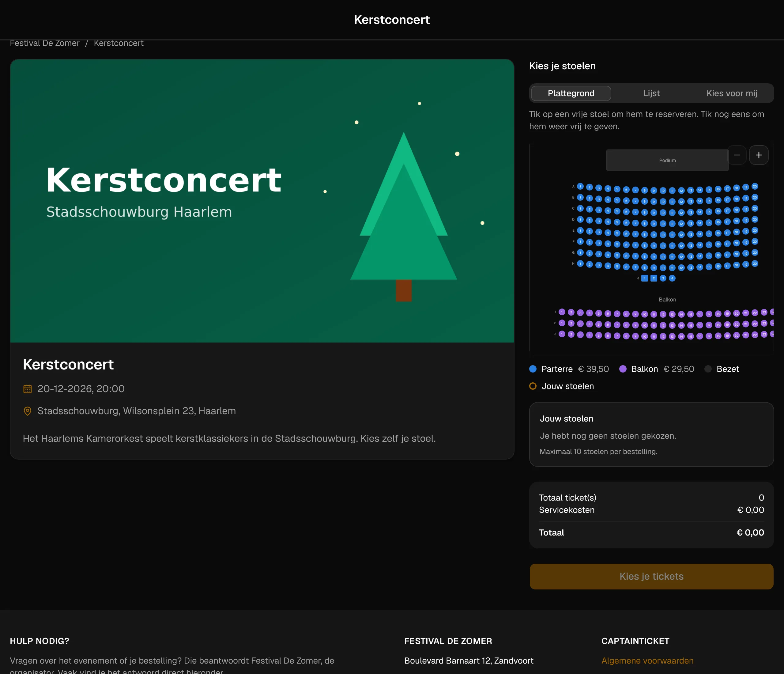Select Balkon seat 12 in row 2
Viewport: 784px width, 674px height.
tap(663, 325)
